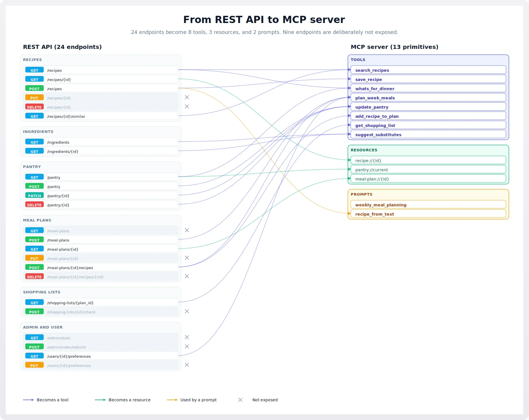Click the green arrow in the legend
The image size is (529, 420).
point(100,400)
